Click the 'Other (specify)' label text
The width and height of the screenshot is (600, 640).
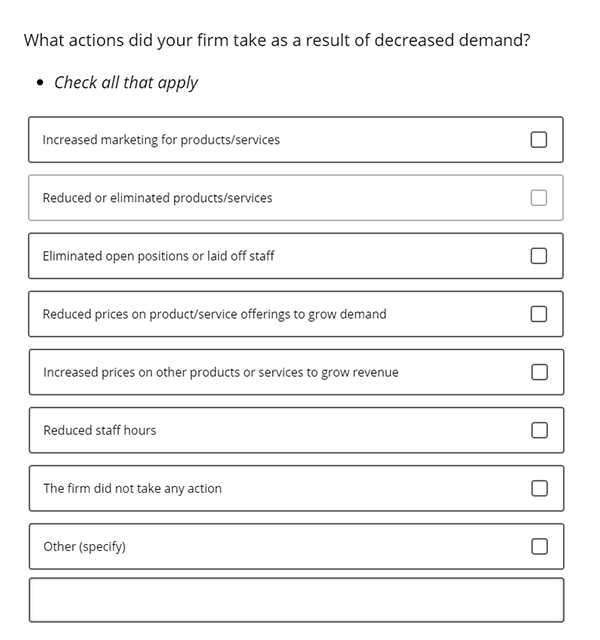[x=84, y=547]
